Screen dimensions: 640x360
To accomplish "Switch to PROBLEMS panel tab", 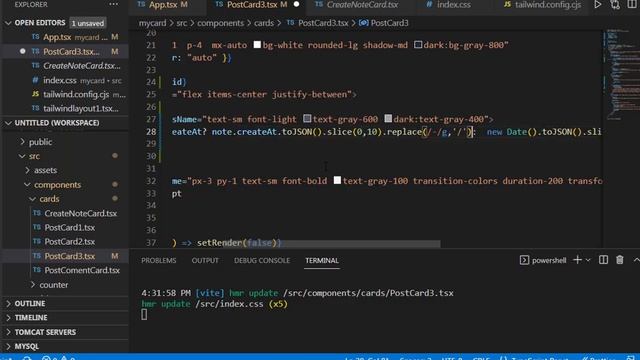I will click(159, 260).
